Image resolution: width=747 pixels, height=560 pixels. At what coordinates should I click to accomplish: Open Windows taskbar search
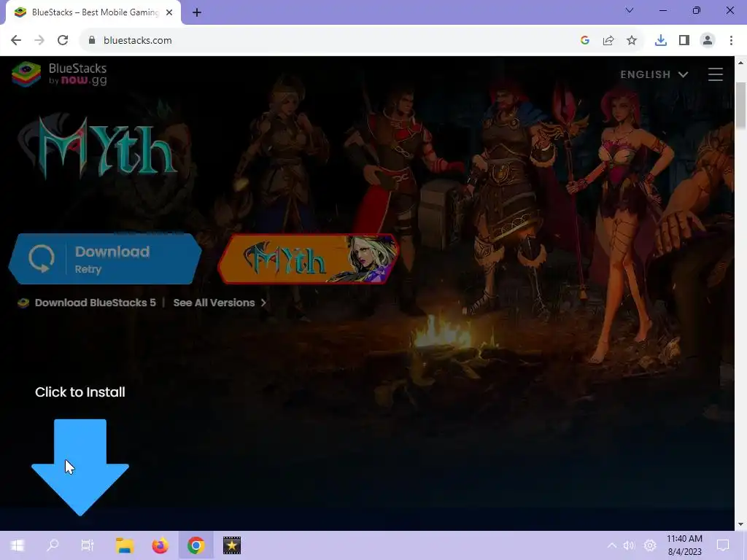click(x=53, y=545)
